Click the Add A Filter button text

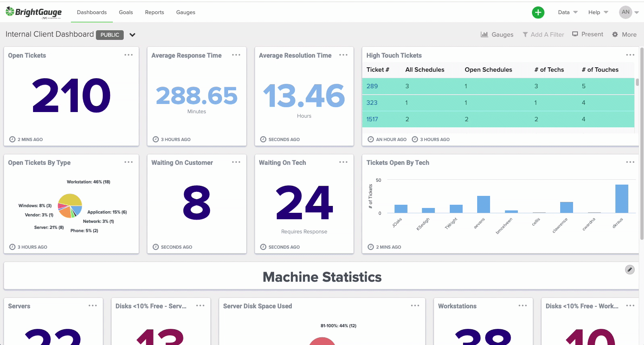547,35
